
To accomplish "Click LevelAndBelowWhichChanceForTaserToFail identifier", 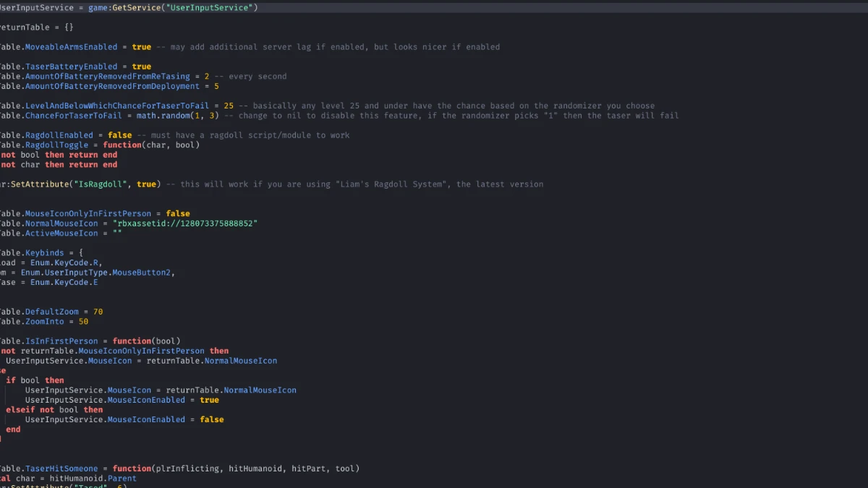I will click(x=117, y=106).
